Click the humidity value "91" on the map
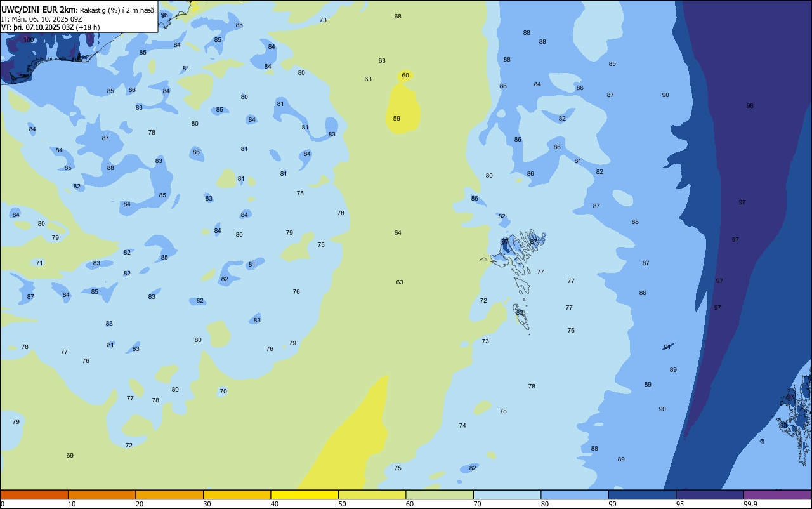This screenshot has width=812, height=509. point(667,347)
